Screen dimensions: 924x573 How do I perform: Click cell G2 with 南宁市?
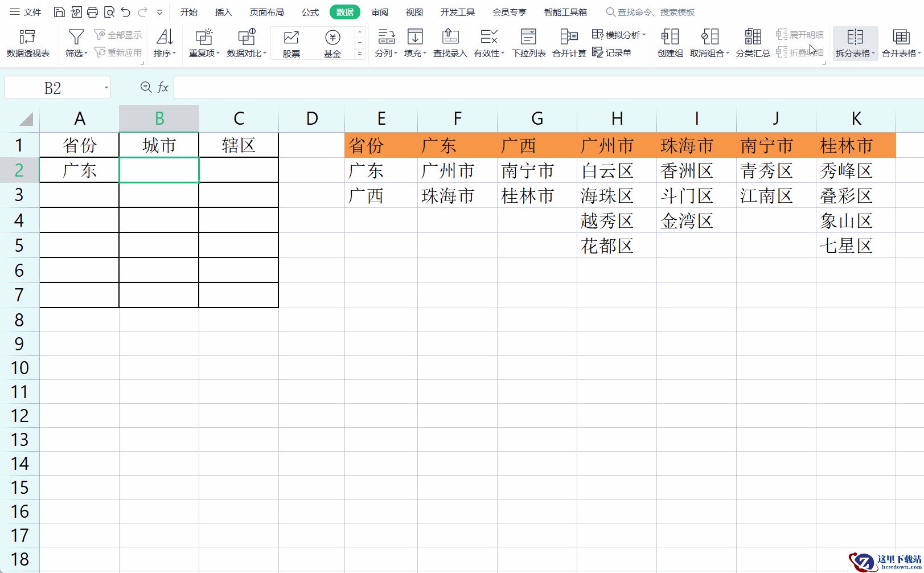pyautogui.click(x=537, y=170)
